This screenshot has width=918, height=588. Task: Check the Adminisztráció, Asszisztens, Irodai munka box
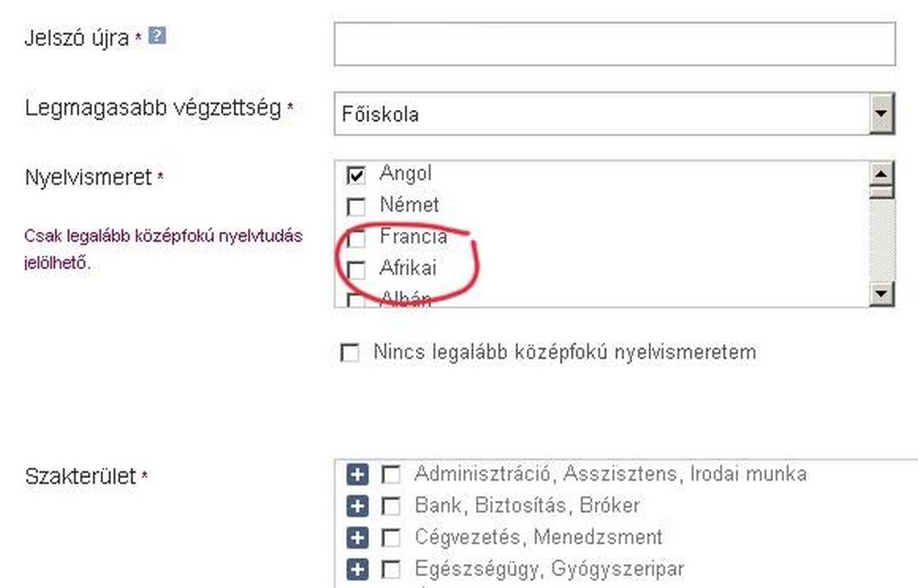(x=391, y=474)
